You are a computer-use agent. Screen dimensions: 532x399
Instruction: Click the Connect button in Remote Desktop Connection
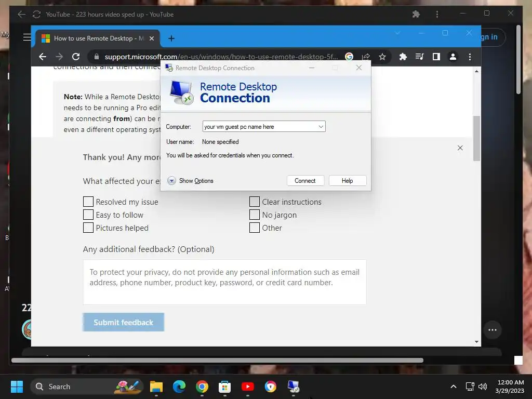pos(305,180)
